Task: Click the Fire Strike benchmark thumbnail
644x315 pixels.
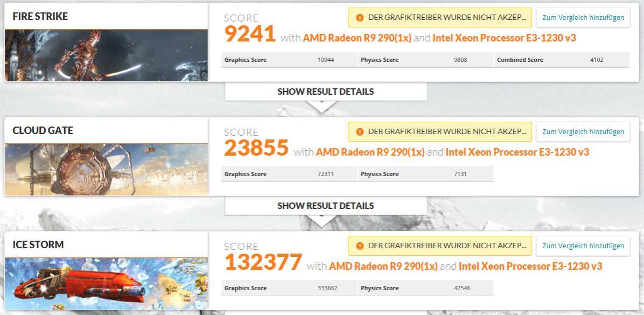Action: tap(106, 55)
